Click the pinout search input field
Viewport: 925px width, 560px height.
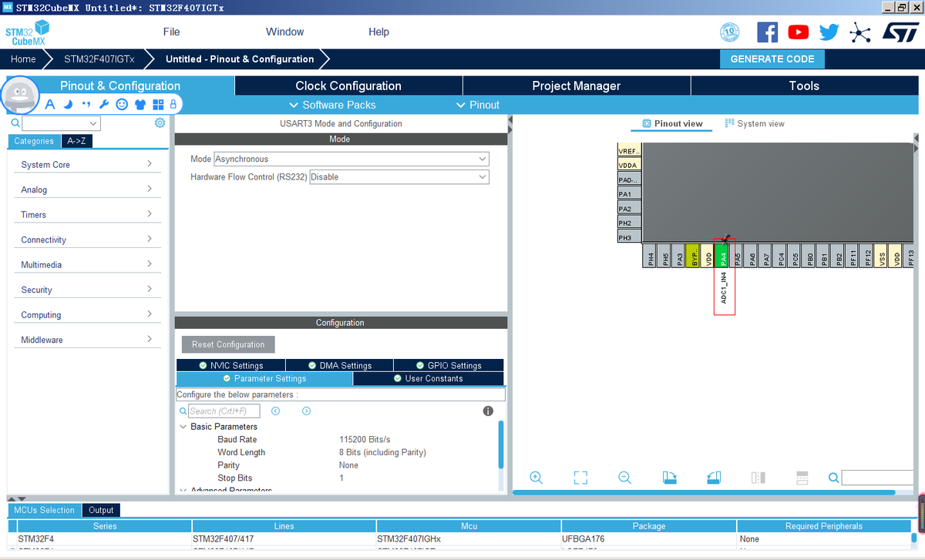879,478
